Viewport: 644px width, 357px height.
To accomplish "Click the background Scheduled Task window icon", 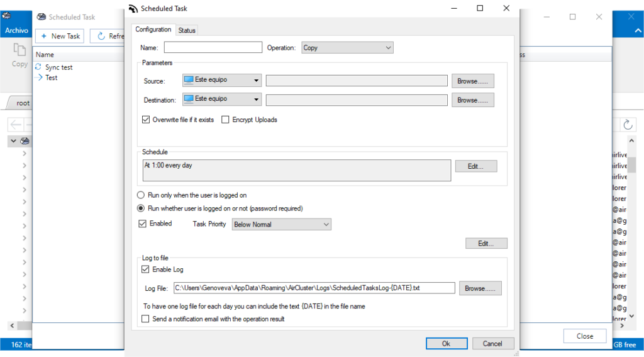I will pyautogui.click(x=42, y=17).
